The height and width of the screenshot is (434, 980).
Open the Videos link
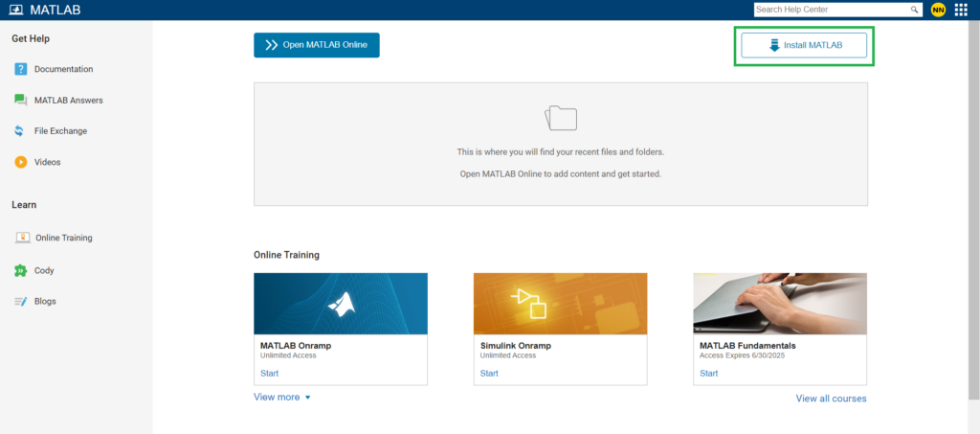click(x=48, y=162)
